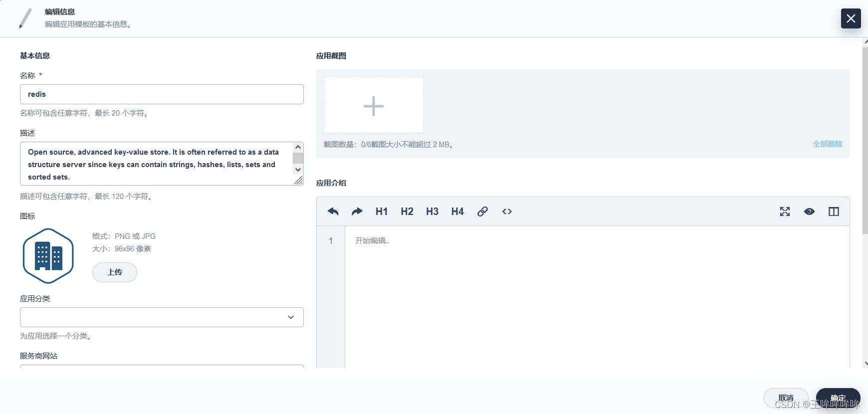Click the pencil edit icon in header
Screen dimensions: 868x414
tap(25, 18)
